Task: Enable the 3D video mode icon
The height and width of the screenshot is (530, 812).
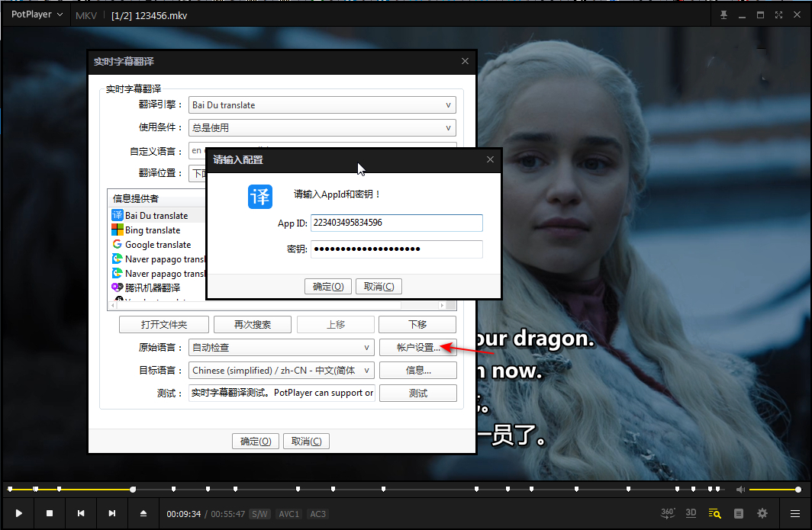Action: [x=691, y=513]
